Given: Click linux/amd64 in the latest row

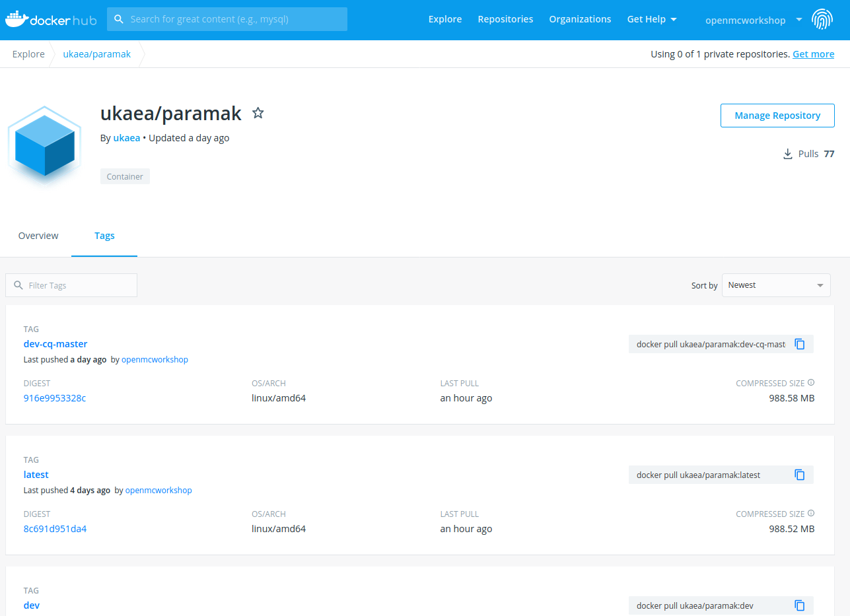Looking at the screenshot, I should click(279, 529).
